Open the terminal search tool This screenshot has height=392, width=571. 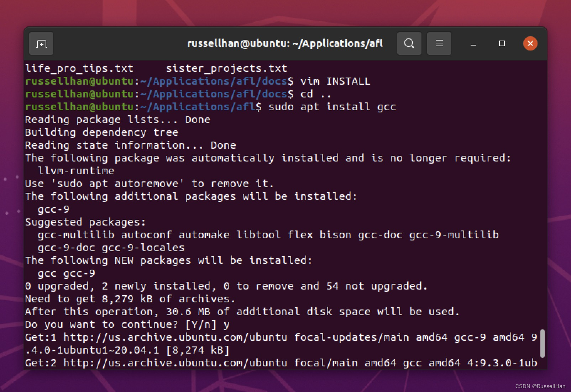pyautogui.click(x=409, y=43)
